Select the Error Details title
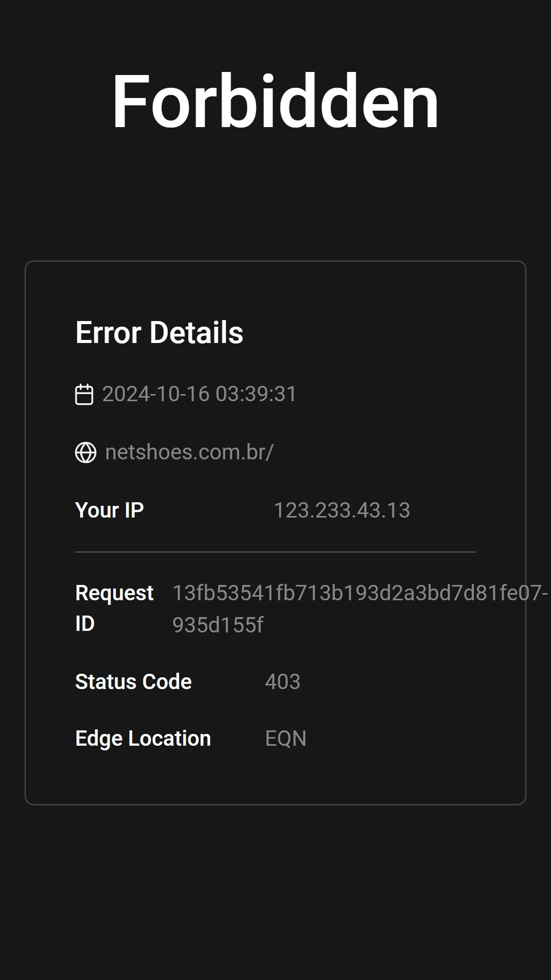 pyautogui.click(x=159, y=332)
